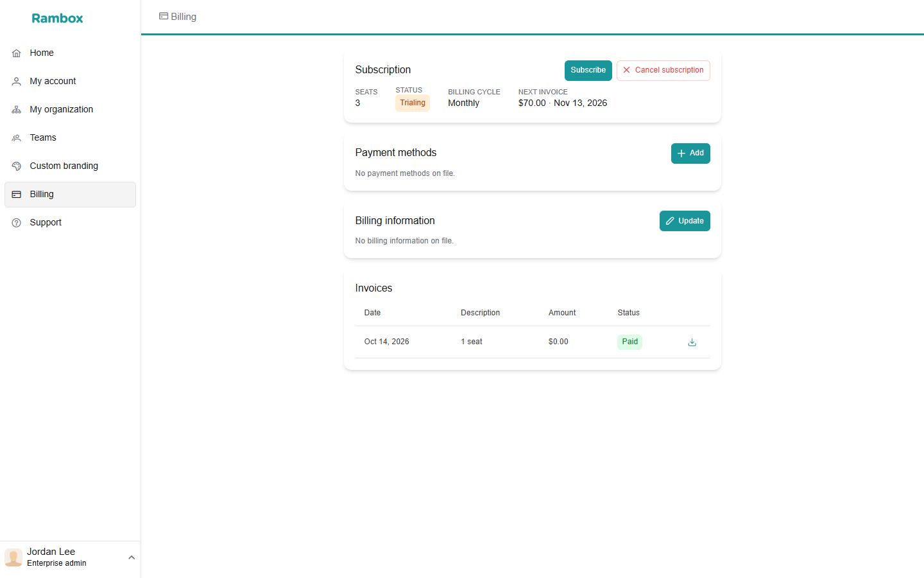Go to My account page
Screen dimensions: 924x578
71,82
